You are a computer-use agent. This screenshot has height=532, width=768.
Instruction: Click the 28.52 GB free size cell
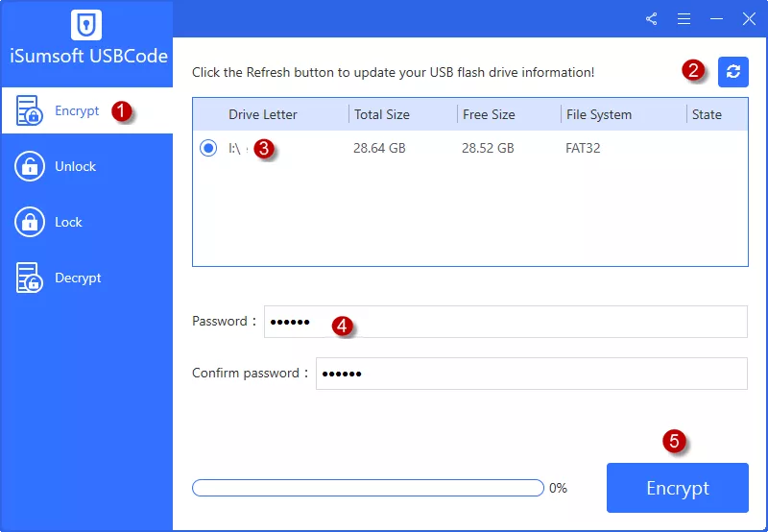488,148
